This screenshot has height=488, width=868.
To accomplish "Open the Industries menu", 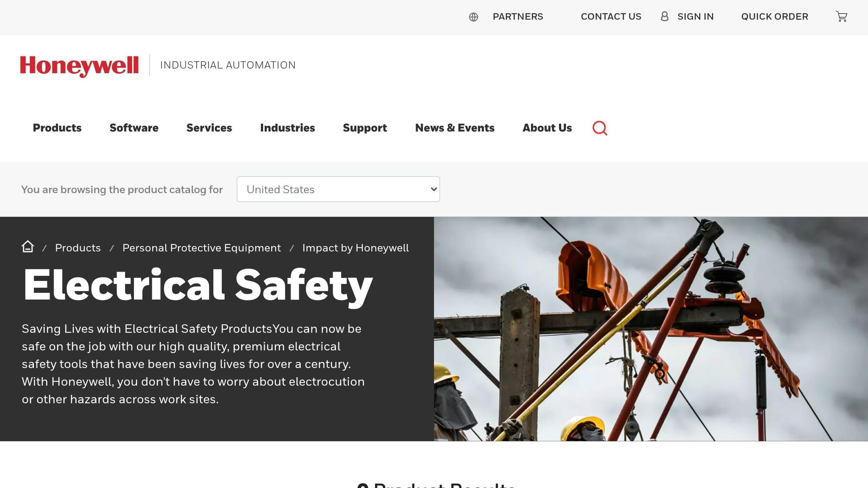I will pyautogui.click(x=287, y=128).
